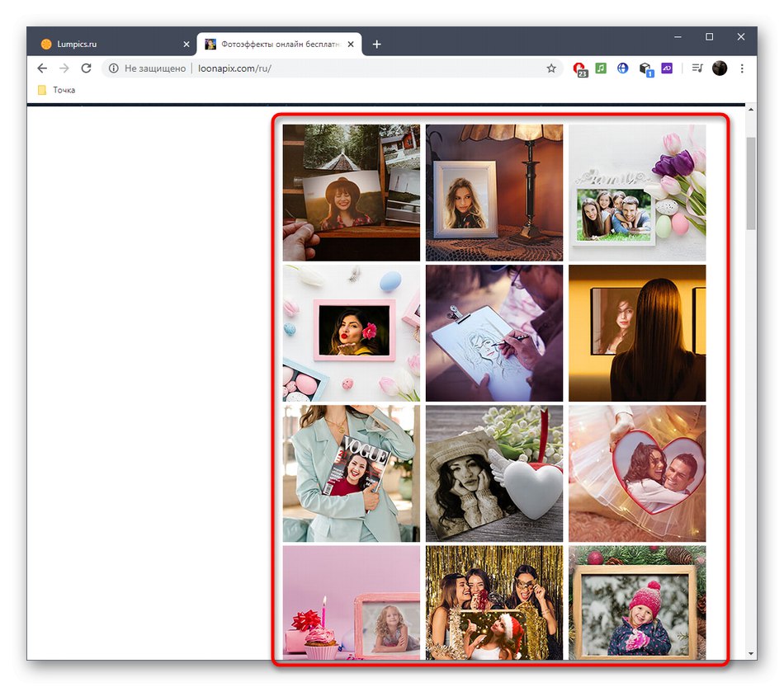Open the Vogue magazine cover effect

tap(351, 473)
